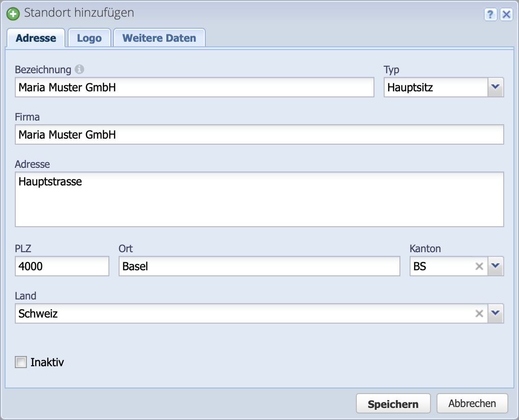Image resolution: width=519 pixels, height=420 pixels.
Task: Expand the Kanton dropdown arrow
Action: click(x=495, y=266)
